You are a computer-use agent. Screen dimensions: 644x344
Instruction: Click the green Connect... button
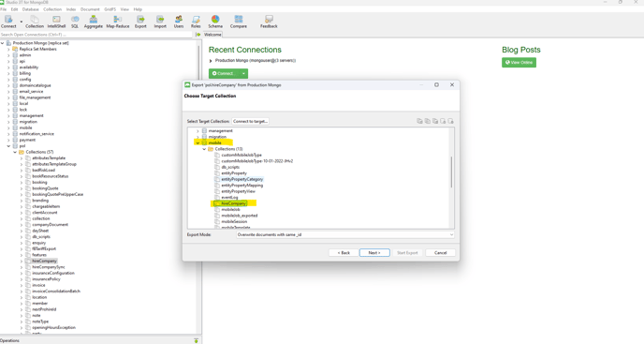click(224, 74)
